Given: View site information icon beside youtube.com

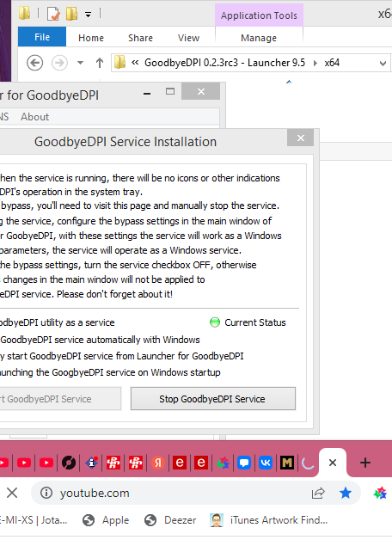Looking at the screenshot, I should tap(46, 493).
